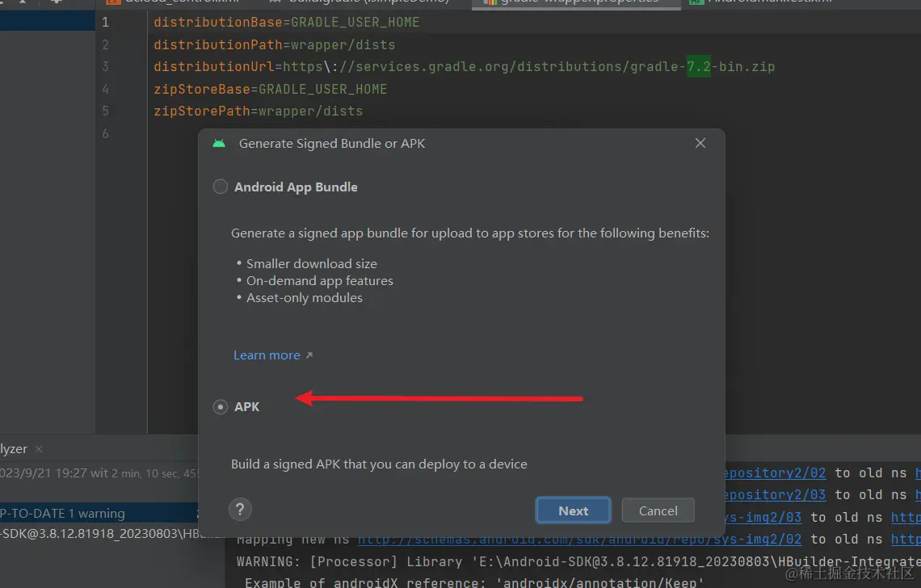The height and width of the screenshot is (588, 921).
Task: Click the dcloud_control.xml tab file icon
Action: (112, 2)
